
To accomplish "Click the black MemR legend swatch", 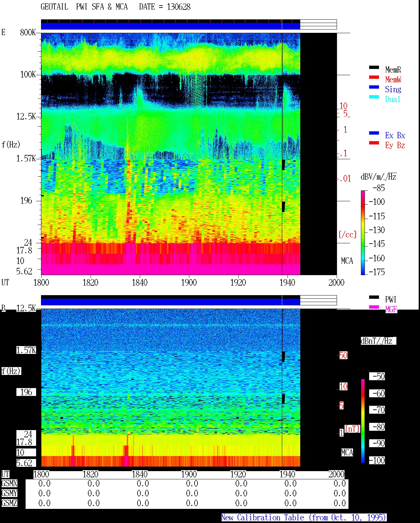I will coord(374,67).
